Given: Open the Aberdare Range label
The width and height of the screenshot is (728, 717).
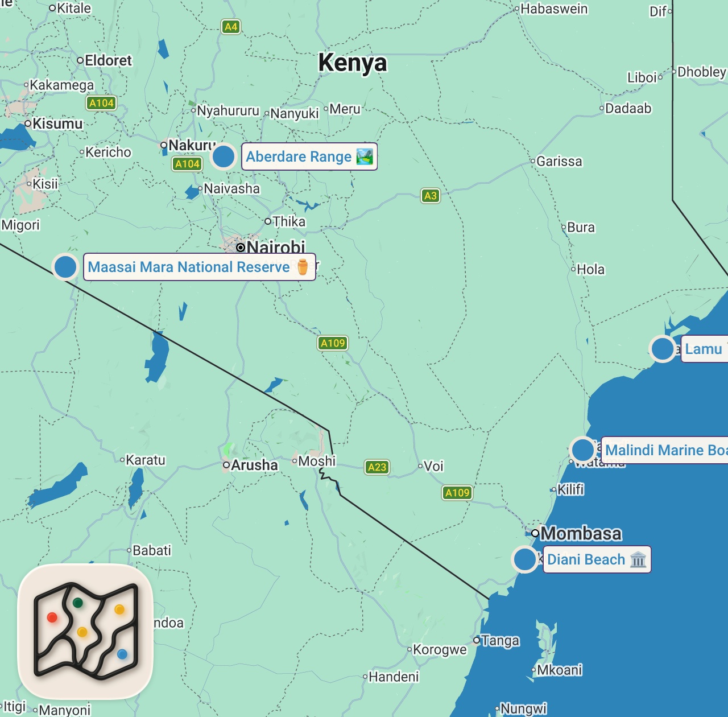Looking at the screenshot, I should 309,156.
